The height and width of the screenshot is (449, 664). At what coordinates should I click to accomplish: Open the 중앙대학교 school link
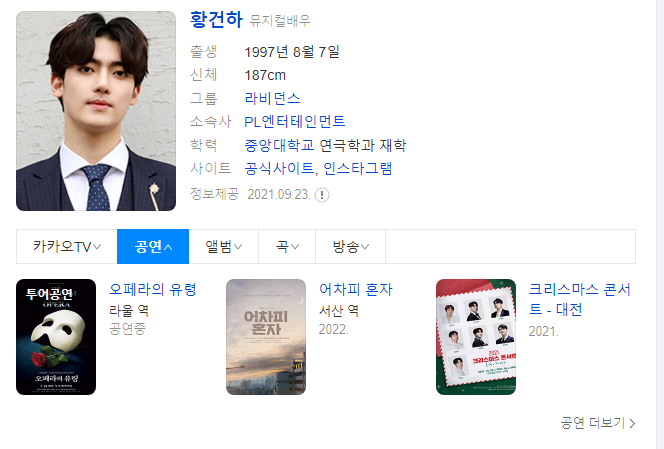click(x=279, y=145)
